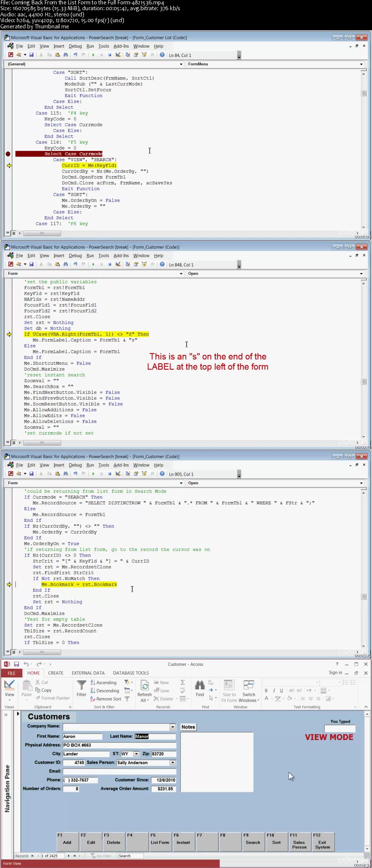
Task: Toggle Procedure View in Customer List code window
Action: (8, 233)
